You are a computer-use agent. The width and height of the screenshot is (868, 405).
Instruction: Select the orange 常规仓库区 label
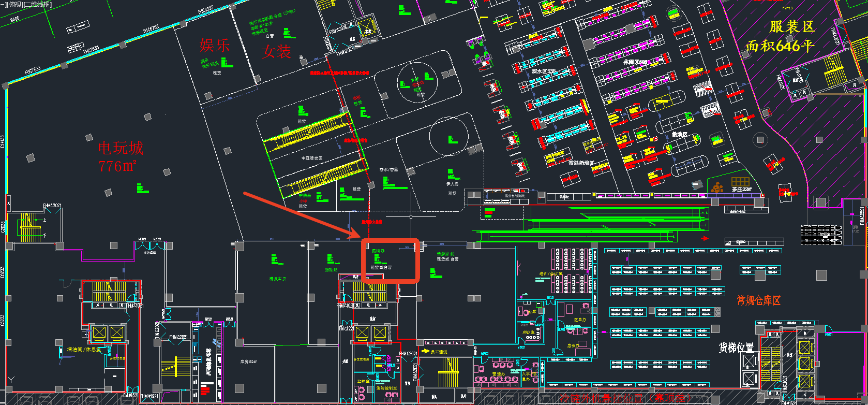tap(758, 300)
